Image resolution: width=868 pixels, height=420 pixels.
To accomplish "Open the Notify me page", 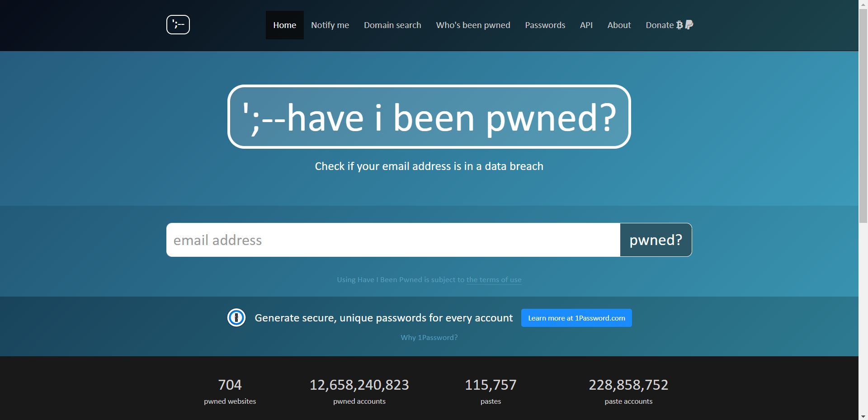I will (x=330, y=25).
